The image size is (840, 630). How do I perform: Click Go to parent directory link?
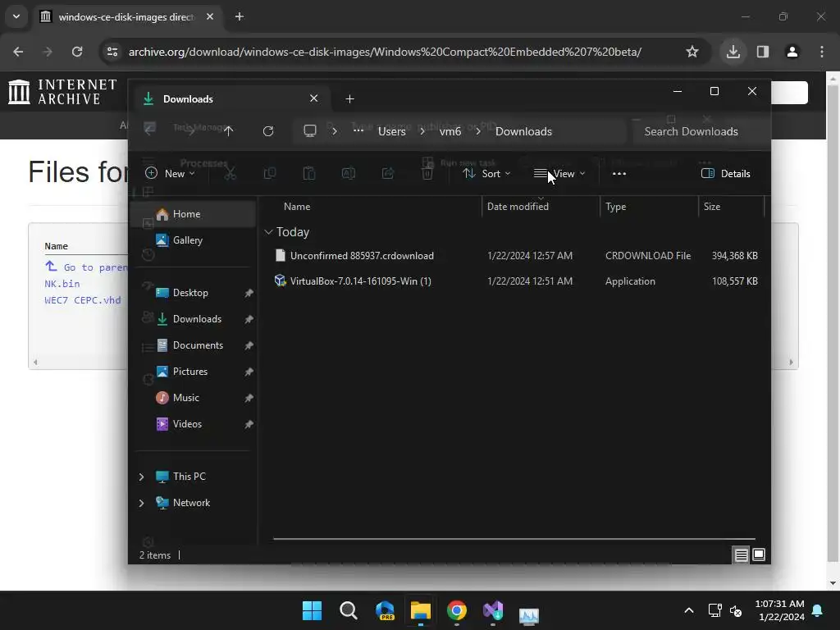coord(87,267)
